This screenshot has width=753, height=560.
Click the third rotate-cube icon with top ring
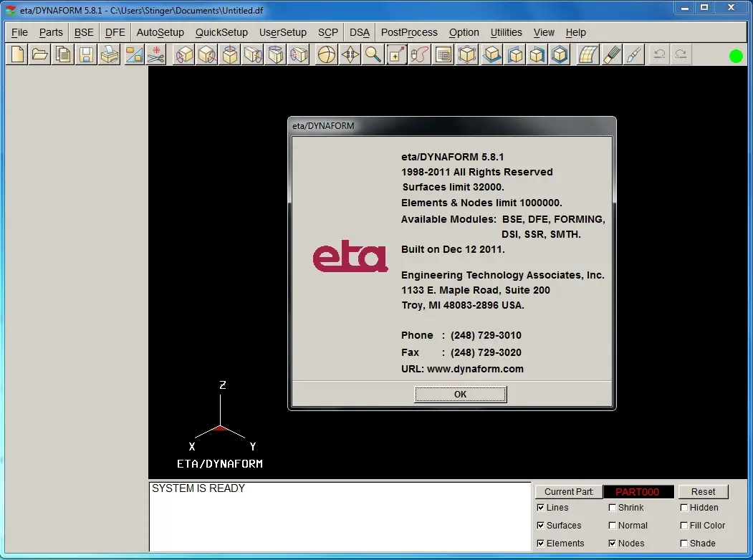[231, 54]
